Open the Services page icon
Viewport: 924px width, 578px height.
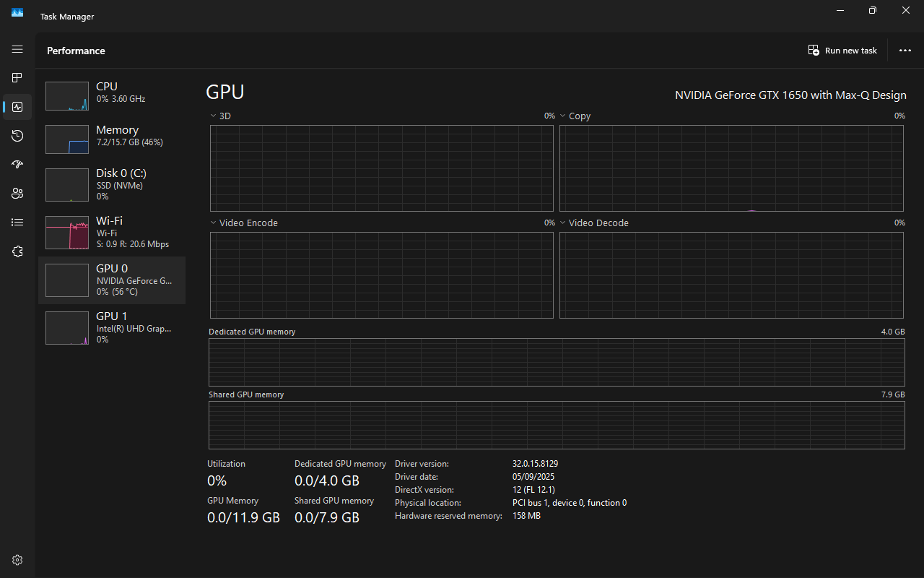point(17,251)
